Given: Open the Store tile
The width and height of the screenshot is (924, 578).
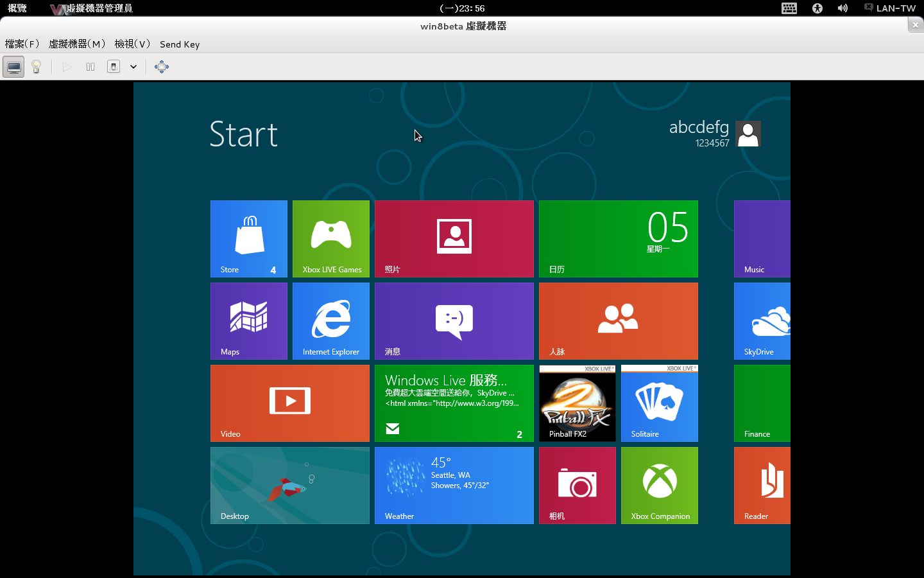Looking at the screenshot, I should [x=248, y=238].
